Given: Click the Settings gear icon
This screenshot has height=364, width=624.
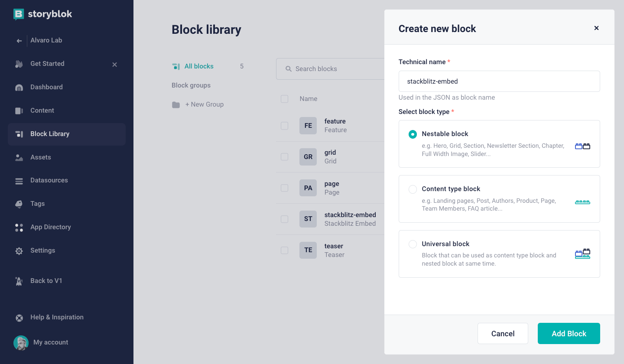Looking at the screenshot, I should pos(19,251).
